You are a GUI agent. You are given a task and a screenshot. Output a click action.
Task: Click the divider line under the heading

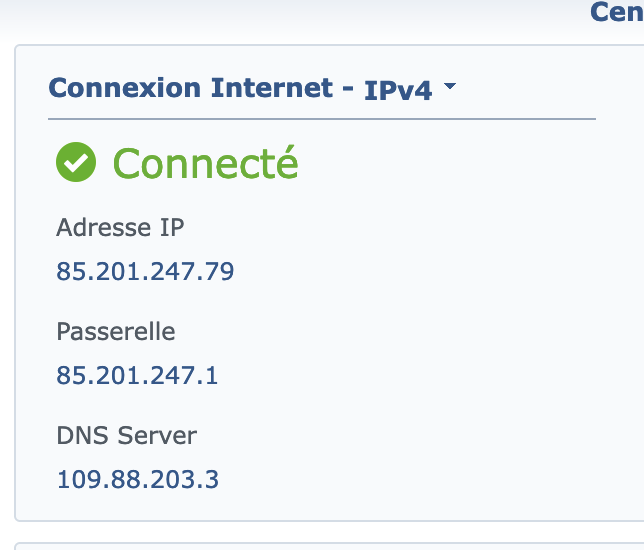point(322,119)
